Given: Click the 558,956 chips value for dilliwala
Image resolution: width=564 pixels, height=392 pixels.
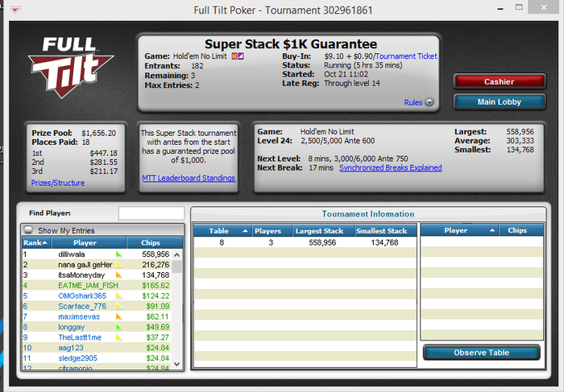Looking at the screenshot, I should [156, 254].
